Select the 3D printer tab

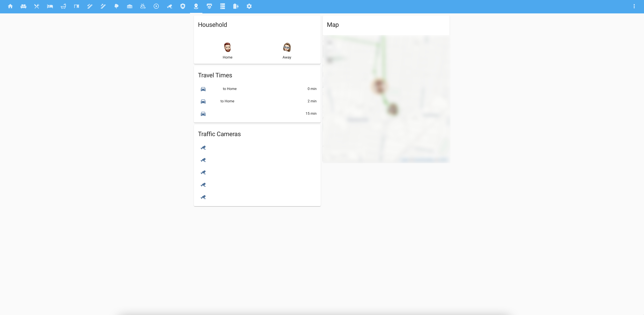pyautogui.click(x=209, y=6)
